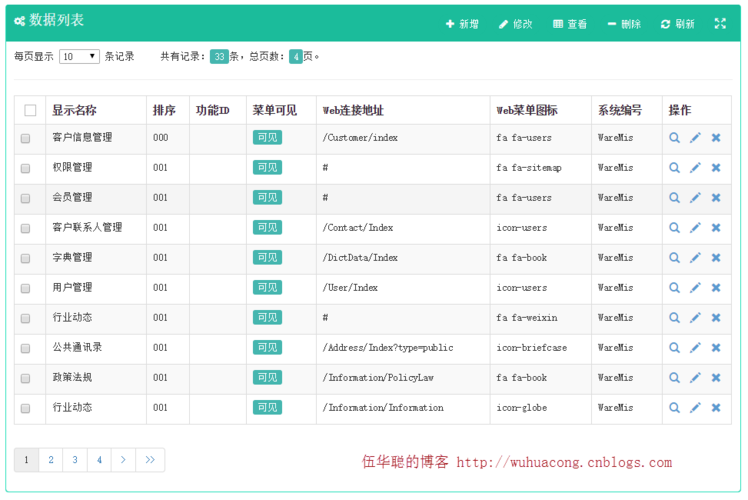The height and width of the screenshot is (500, 748).
Task: Check the 权限管理 row checkbox
Action: pos(25,168)
